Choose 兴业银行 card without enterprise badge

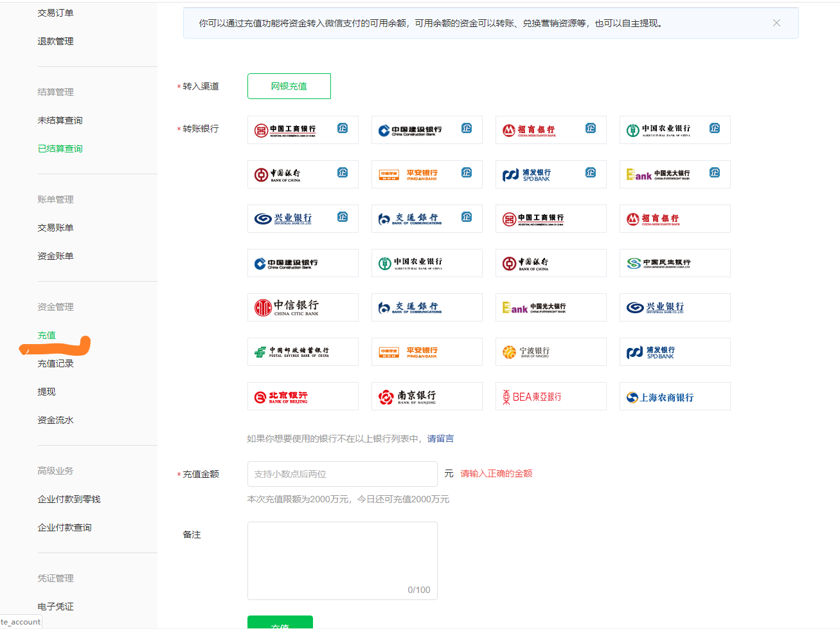pyautogui.click(x=675, y=307)
